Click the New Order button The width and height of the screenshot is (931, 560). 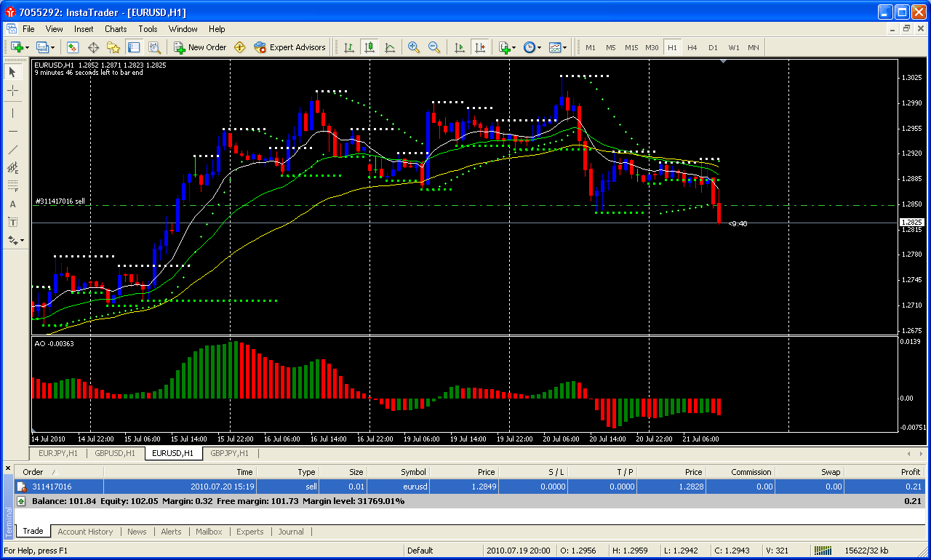click(200, 47)
